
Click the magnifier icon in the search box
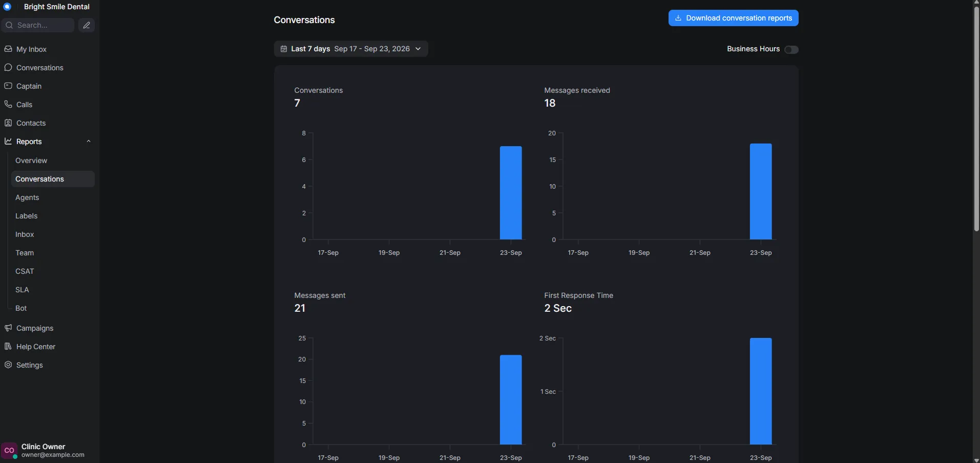click(9, 25)
